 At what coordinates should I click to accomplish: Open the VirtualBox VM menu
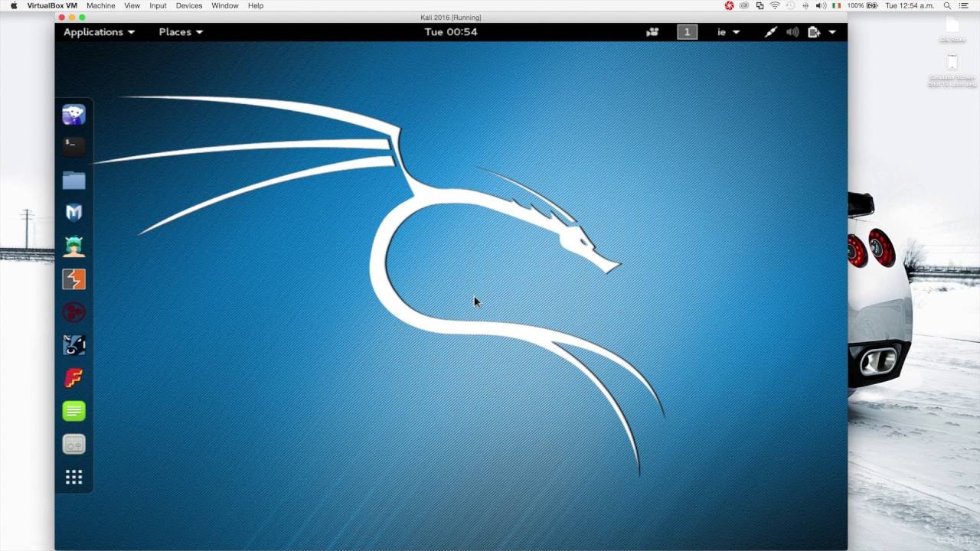tap(52, 5)
